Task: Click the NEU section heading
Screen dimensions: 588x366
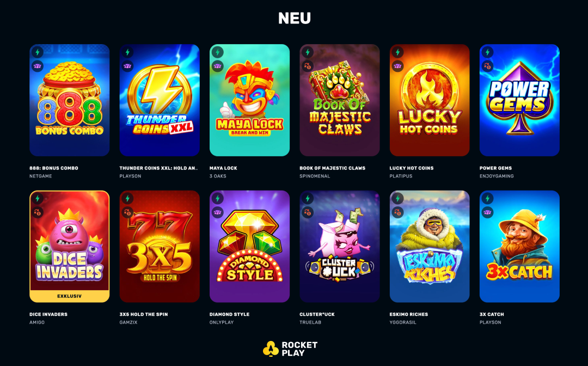Action: click(x=295, y=18)
